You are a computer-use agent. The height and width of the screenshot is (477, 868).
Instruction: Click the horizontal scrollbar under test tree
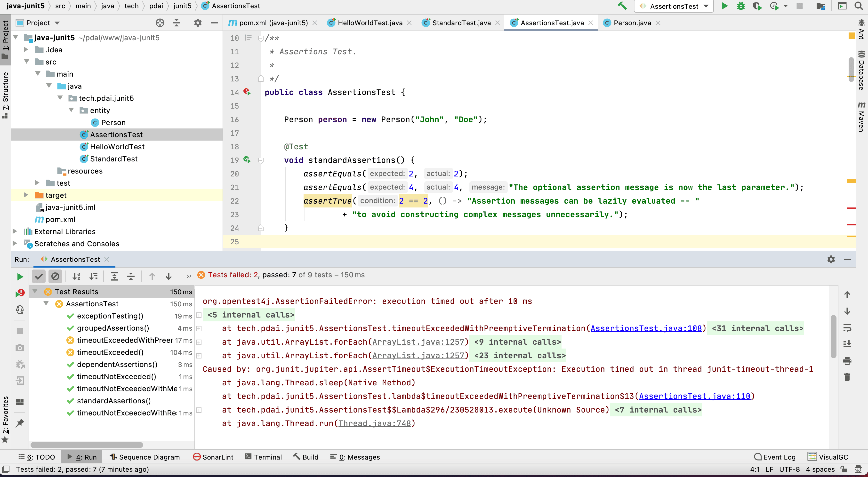tap(87, 445)
